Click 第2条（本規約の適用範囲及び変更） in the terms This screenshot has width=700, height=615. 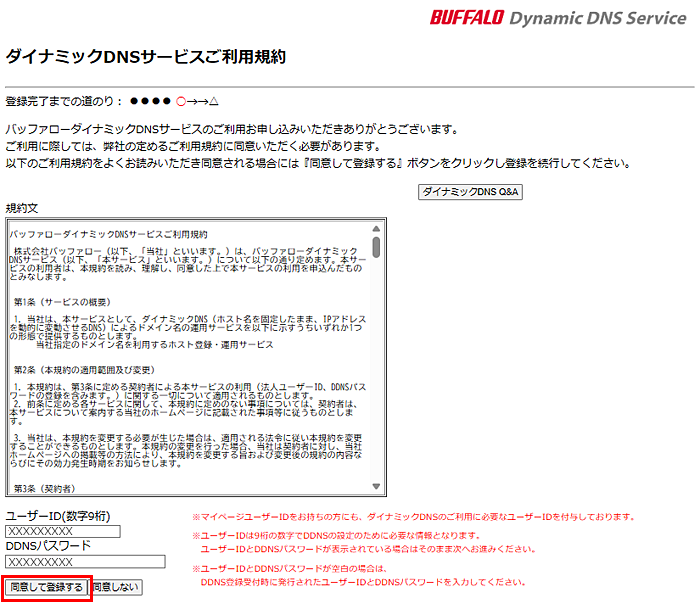84,370
